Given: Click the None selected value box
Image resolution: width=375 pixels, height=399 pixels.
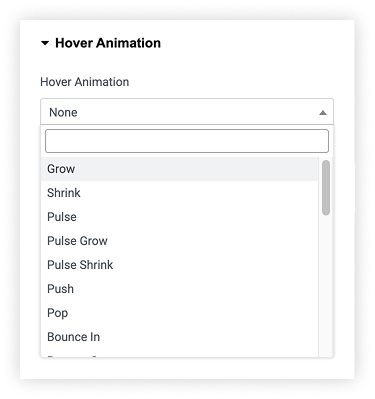Looking at the screenshot, I should (187, 112).
